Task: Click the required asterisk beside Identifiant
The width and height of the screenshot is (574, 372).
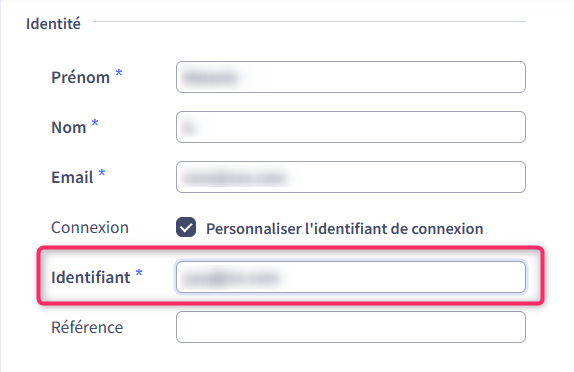Action: pyautogui.click(x=139, y=272)
